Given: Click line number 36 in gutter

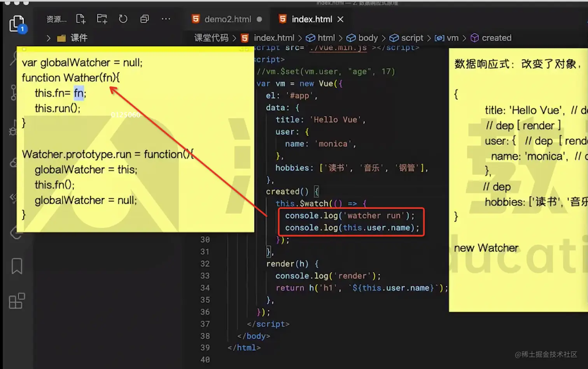Looking at the screenshot, I should (x=205, y=312).
